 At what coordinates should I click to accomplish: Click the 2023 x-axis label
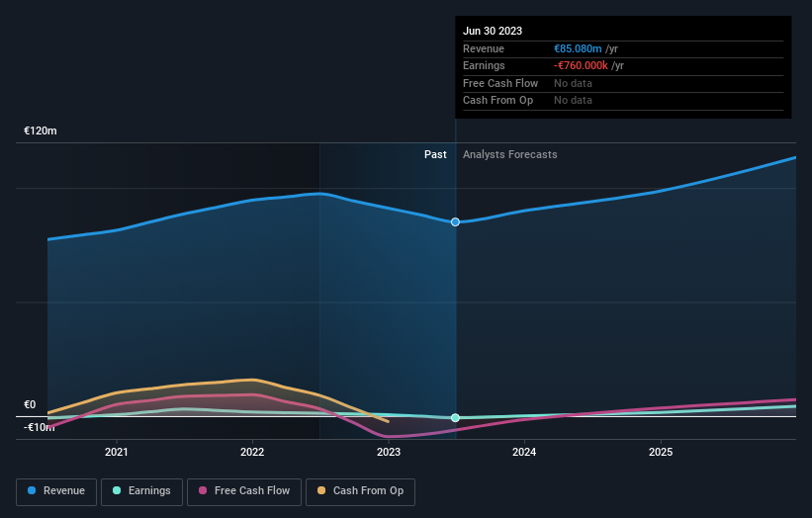pyautogui.click(x=389, y=453)
